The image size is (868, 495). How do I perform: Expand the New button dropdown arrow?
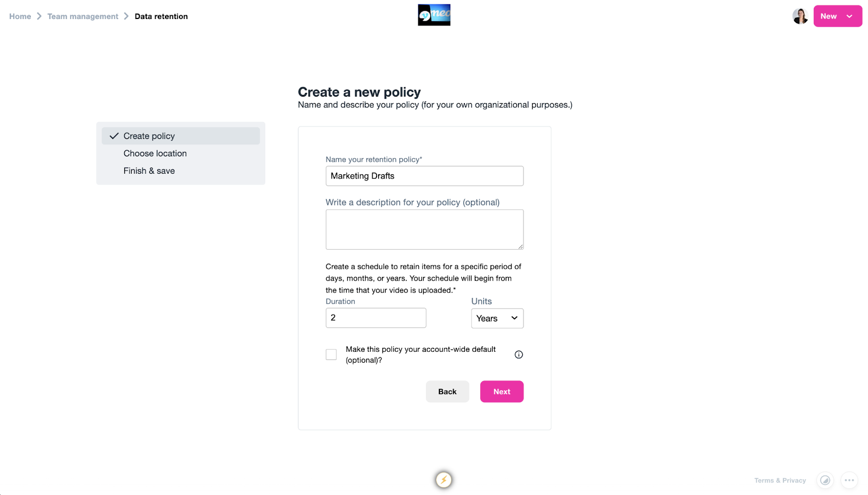tap(850, 16)
